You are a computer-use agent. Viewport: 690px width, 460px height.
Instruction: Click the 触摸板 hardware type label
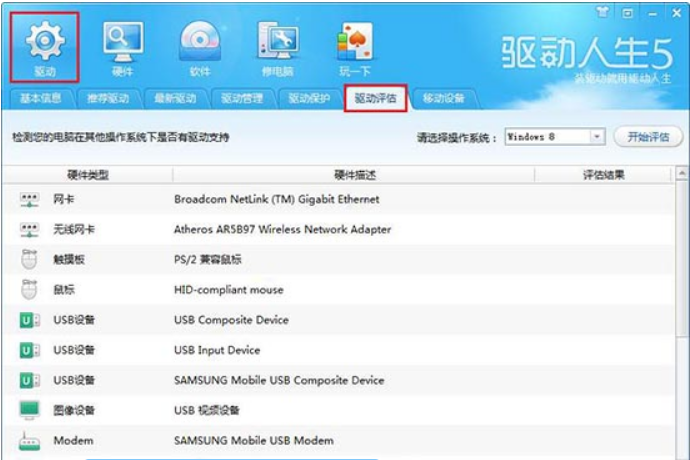click(x=69, y=260)
